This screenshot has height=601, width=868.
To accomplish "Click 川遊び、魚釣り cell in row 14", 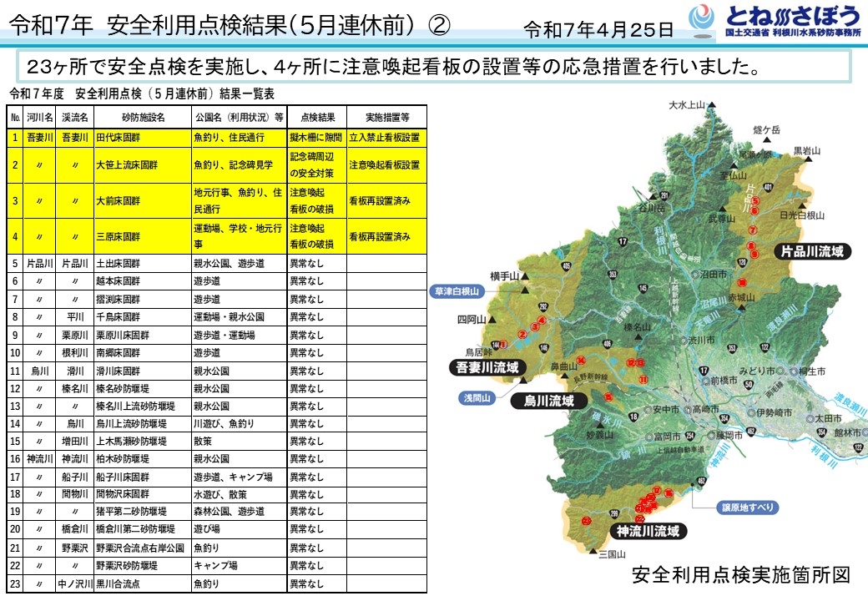I will pyautogui.click(x=240, y=424).
